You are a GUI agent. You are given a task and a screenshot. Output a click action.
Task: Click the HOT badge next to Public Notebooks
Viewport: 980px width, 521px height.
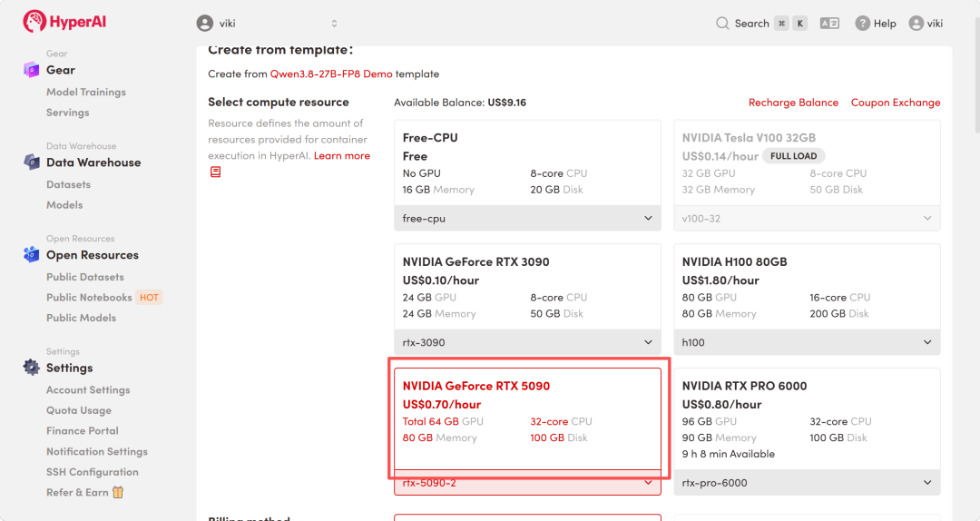coord(149,297)
